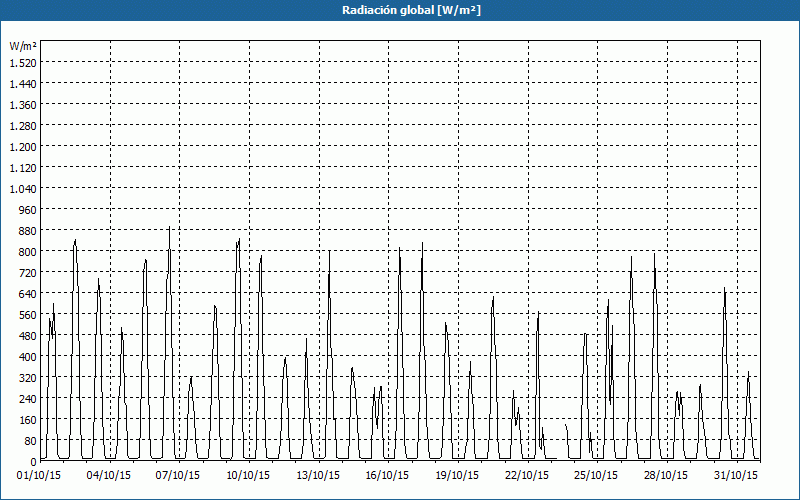Click the chart title 'Radiación global [W/m²]'
Screen dimensions: 800x500
point(411,10)
